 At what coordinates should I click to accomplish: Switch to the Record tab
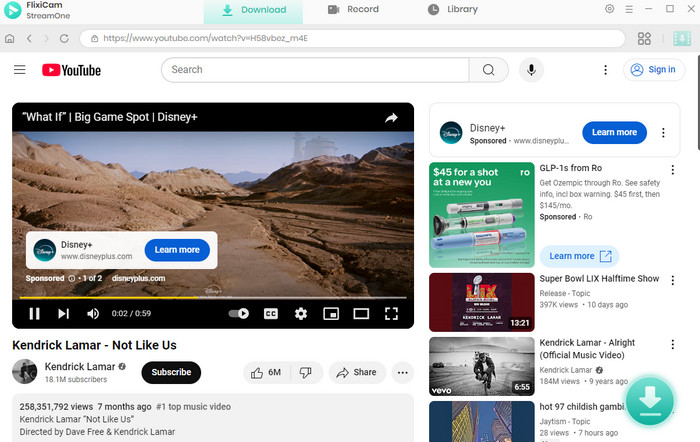coord(353,9)
